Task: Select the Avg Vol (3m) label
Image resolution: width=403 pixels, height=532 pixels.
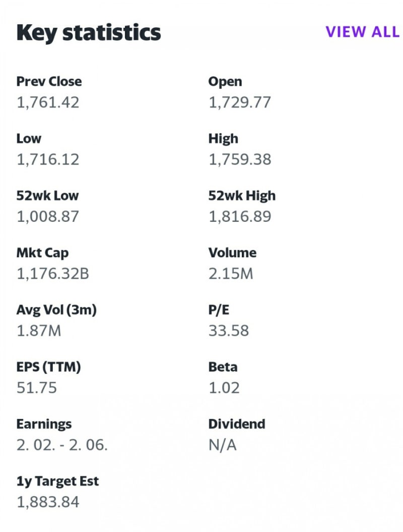Action: (56, 310)
